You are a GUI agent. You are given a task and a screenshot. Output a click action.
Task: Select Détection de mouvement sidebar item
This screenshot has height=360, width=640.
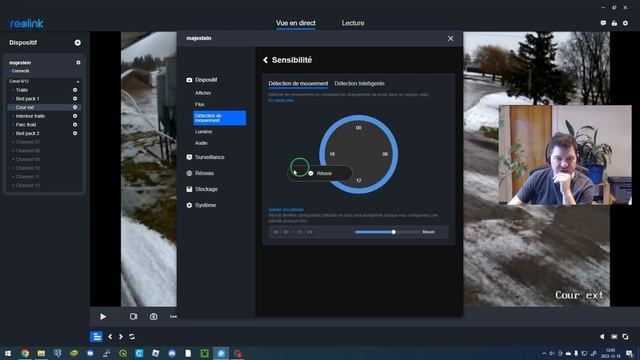coord(220,118)
